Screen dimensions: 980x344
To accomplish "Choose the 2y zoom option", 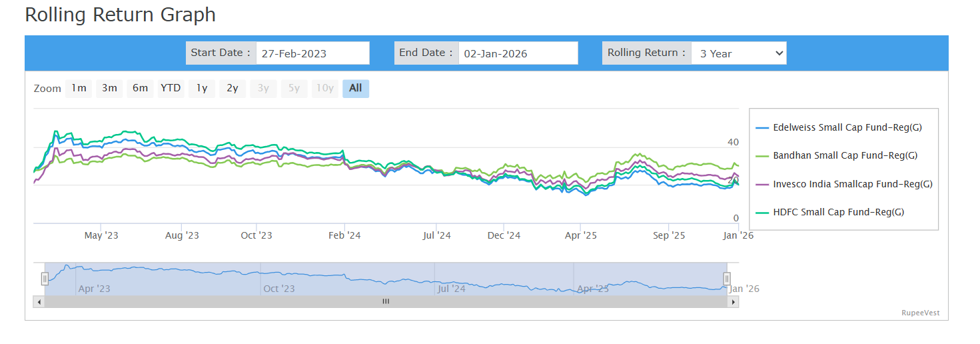I will pos(232,89).
